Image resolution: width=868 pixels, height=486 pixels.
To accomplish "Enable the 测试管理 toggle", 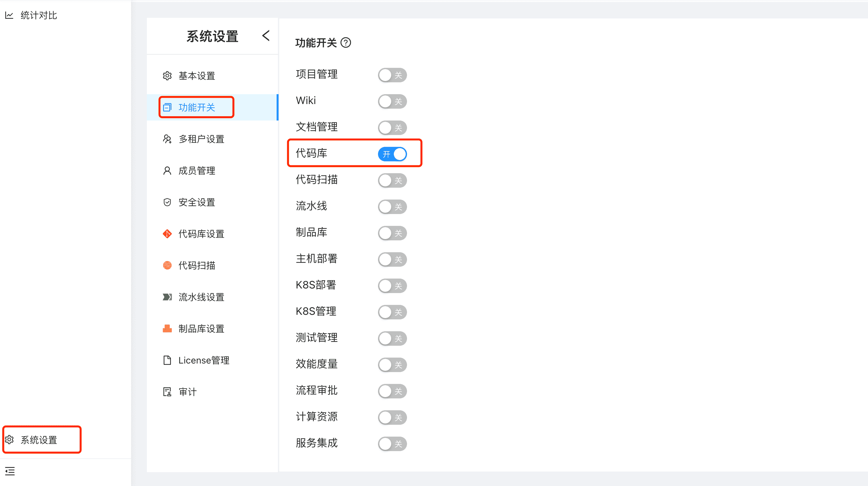I will 392,338.
